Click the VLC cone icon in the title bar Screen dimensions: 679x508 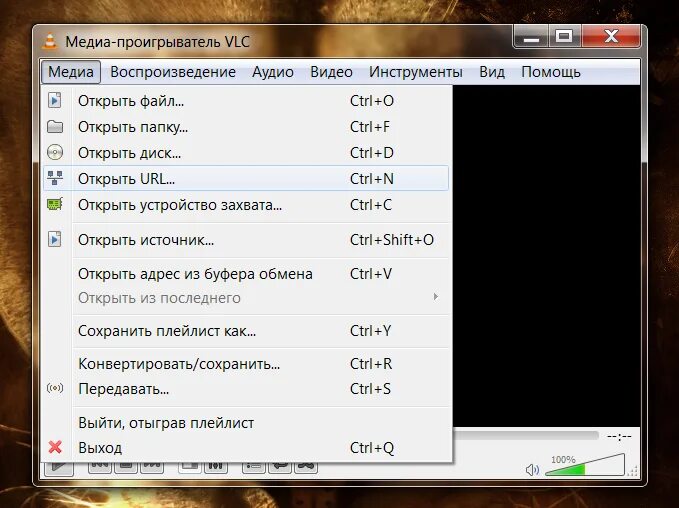[50, 41]
